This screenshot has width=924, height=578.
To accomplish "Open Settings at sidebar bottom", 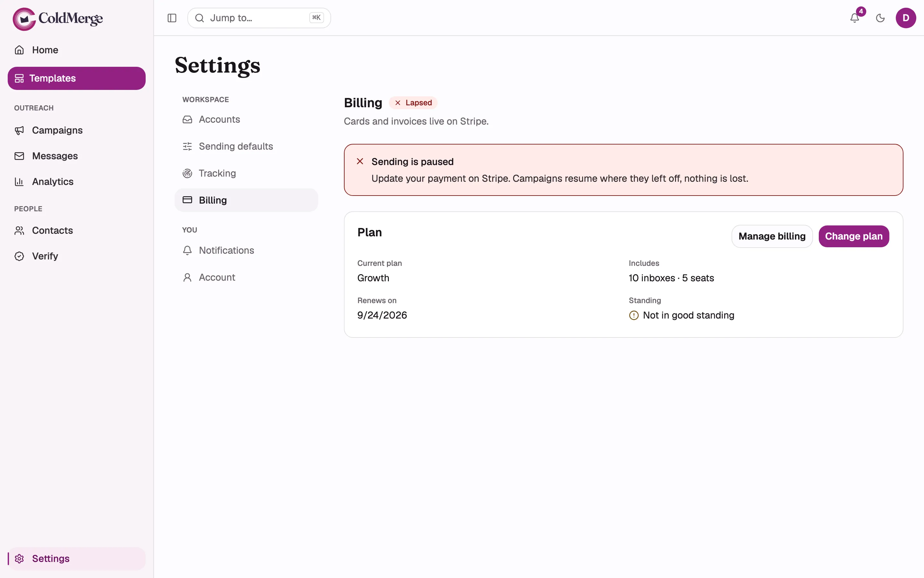I will [76, 558].
